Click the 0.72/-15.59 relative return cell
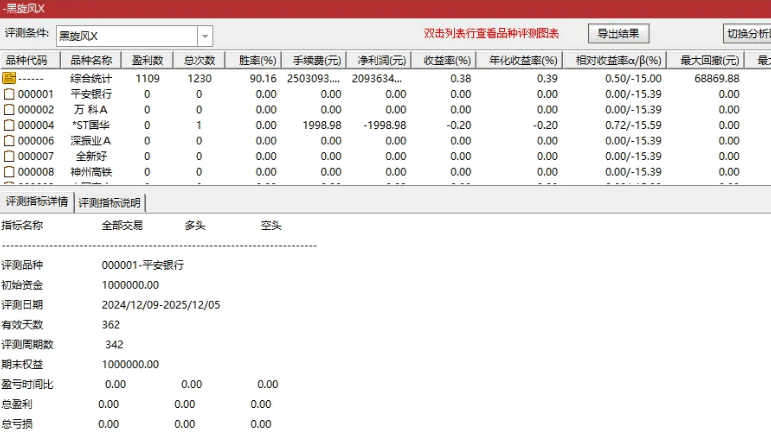The image size is (771, 436). click(x=633, y=125)
